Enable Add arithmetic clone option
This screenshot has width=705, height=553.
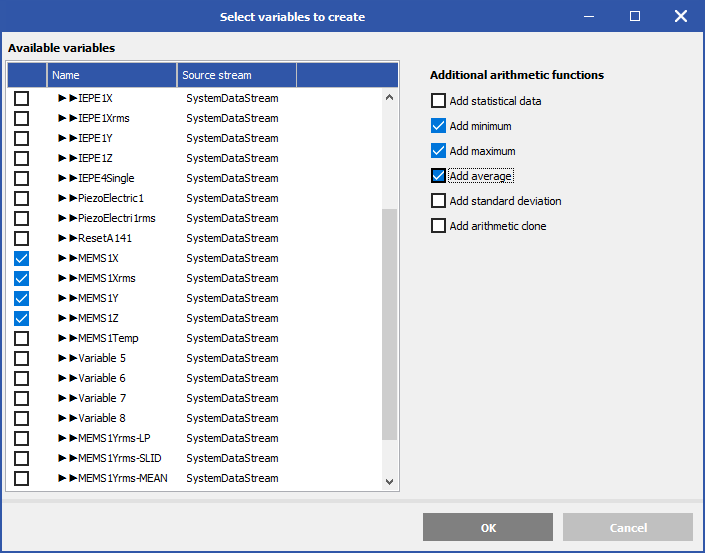pyautogui.click(x=438, y=226)
